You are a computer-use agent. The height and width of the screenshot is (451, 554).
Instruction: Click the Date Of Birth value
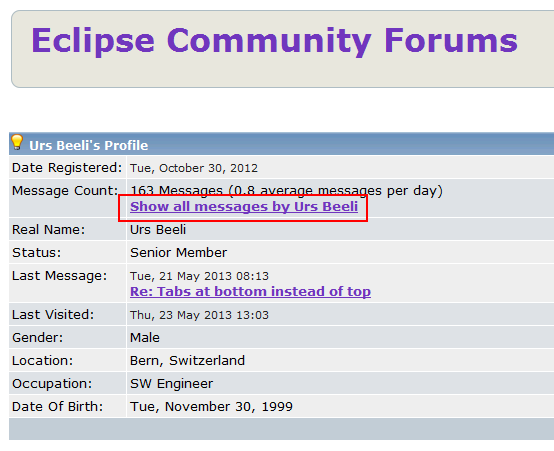click(x=211, y=407)
